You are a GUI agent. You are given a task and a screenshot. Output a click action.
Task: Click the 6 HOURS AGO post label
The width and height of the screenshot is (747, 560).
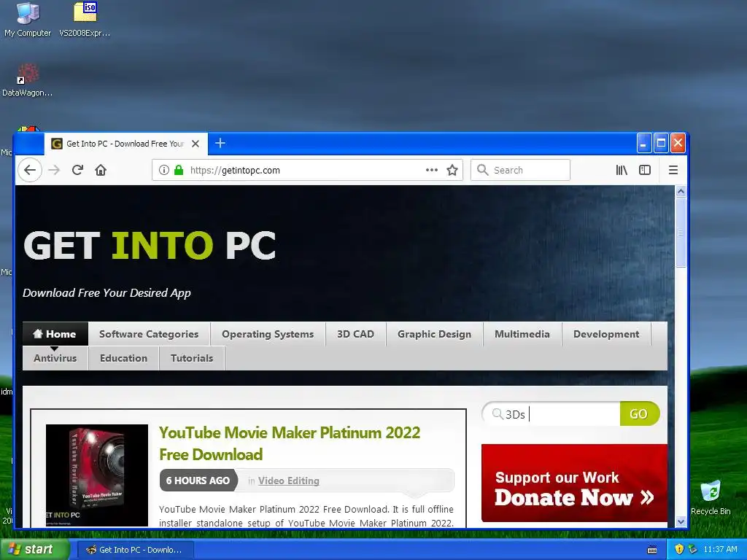click(x=198, y=481)
